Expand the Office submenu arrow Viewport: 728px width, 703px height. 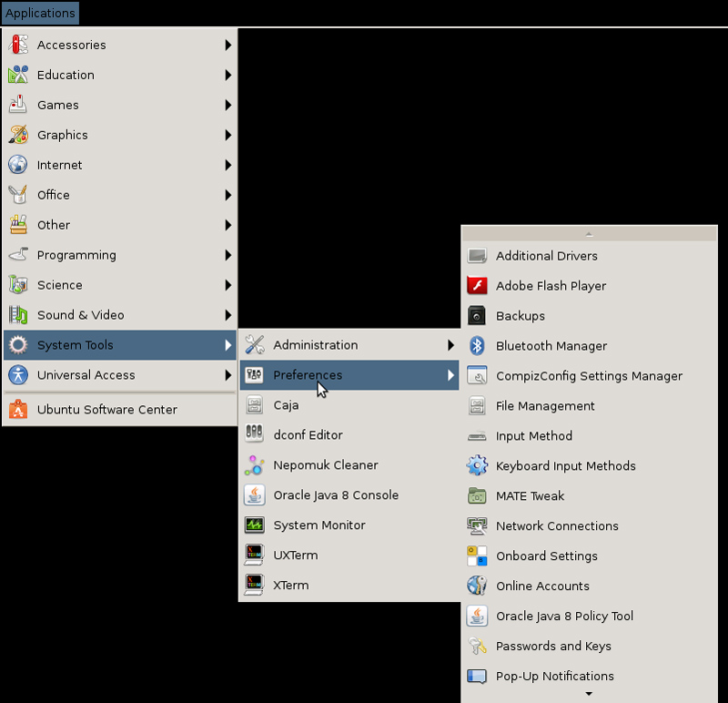(228, 195)
